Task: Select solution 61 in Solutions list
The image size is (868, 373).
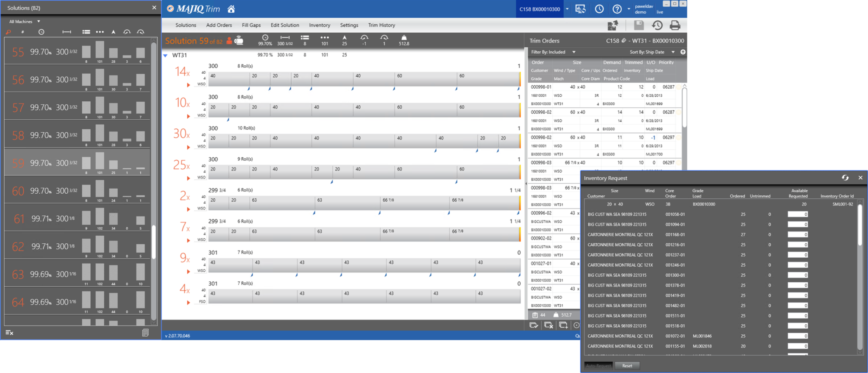Action: point(77,218)
